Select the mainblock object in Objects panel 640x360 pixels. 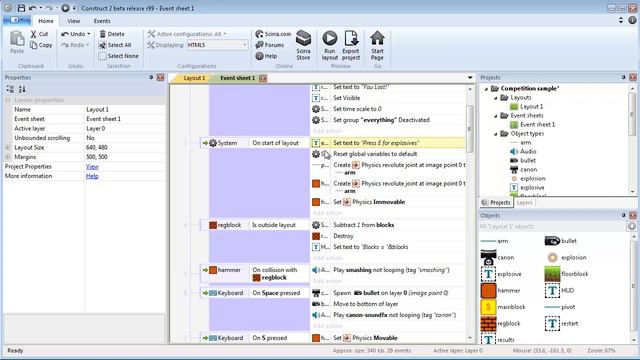[503, 307]
